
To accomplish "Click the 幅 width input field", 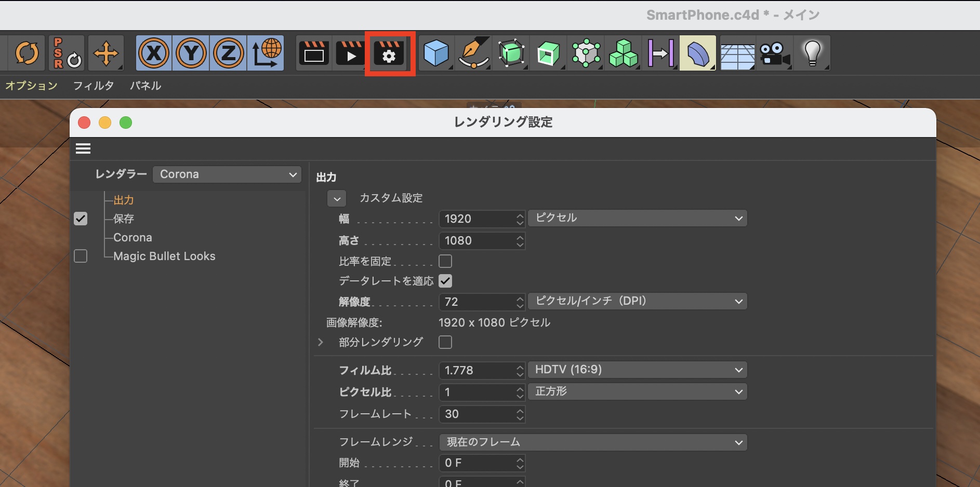I will [477, 219].
